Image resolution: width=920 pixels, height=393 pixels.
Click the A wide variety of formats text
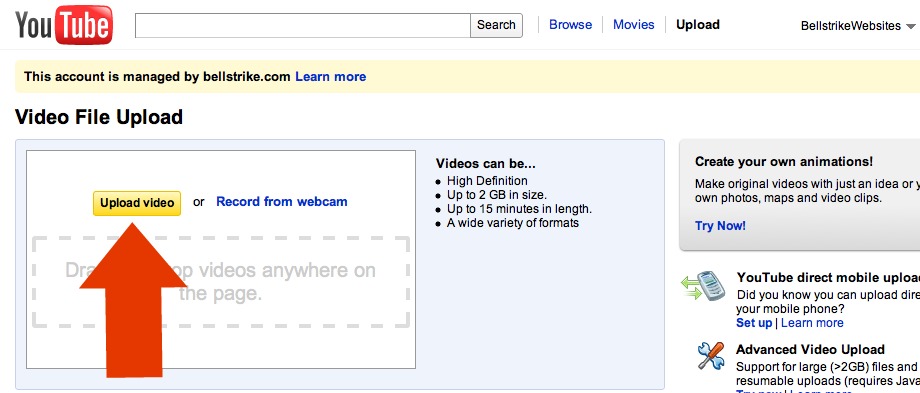pos(513,223)
